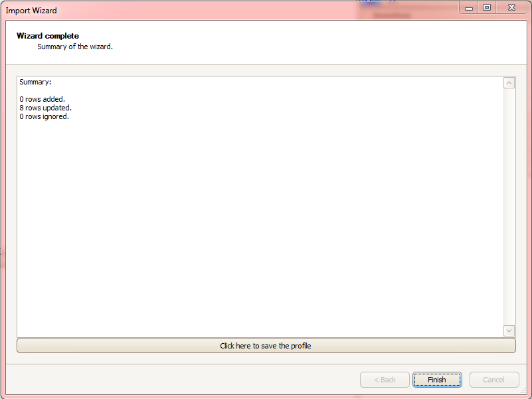The width and height of the screenshot is (532, 399).
Task: Maximize the Import Wizard window
Action: pos(487,7)
